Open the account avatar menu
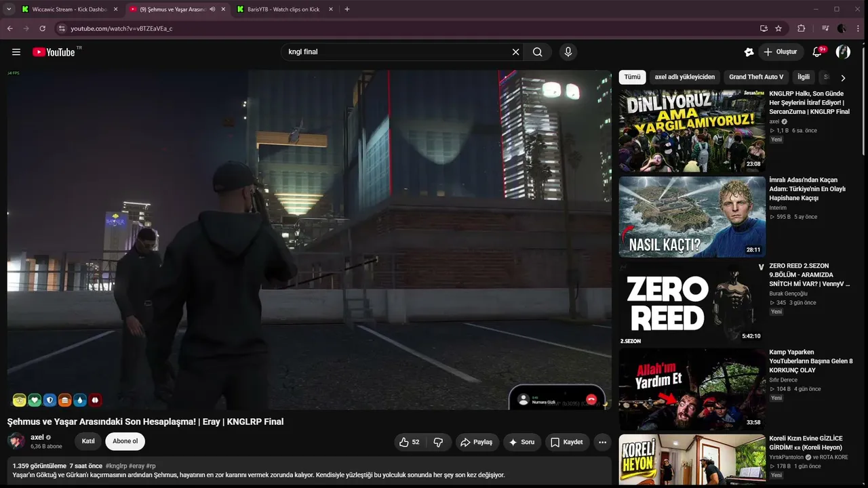This screenshot has width=868, height=488. pos(843,52)
